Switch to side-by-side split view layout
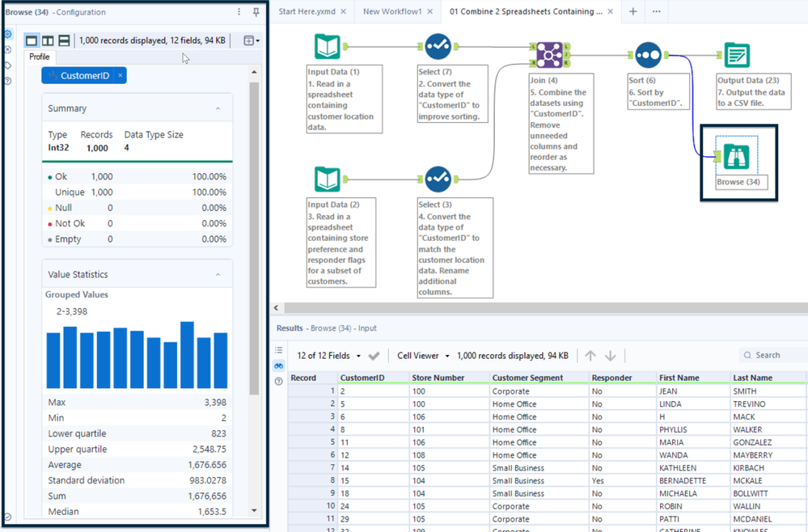This screenshot has width=808, height=532. [48, 40]
